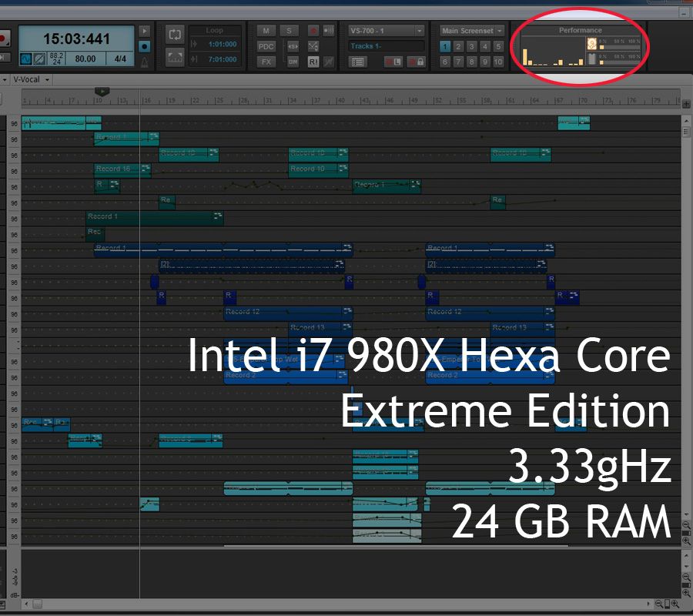
Task: Bypass all effects with FX button
Action: point(266,62)
